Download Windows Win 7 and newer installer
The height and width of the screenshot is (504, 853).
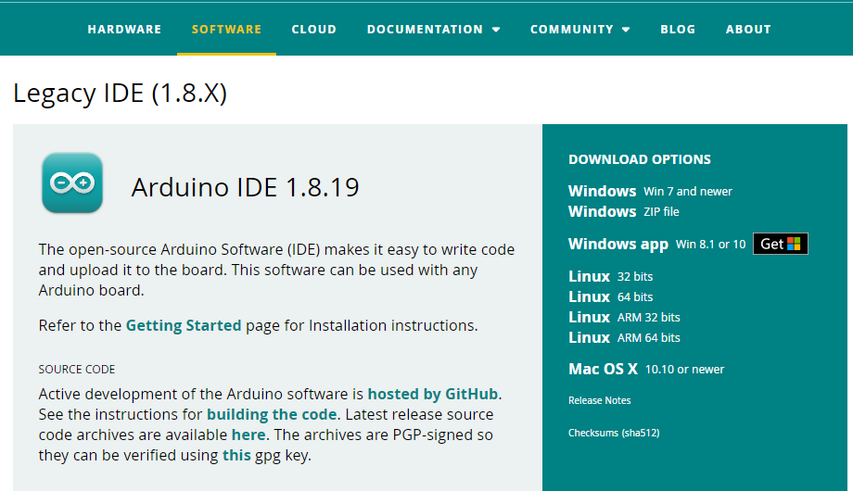coord(650,192)
